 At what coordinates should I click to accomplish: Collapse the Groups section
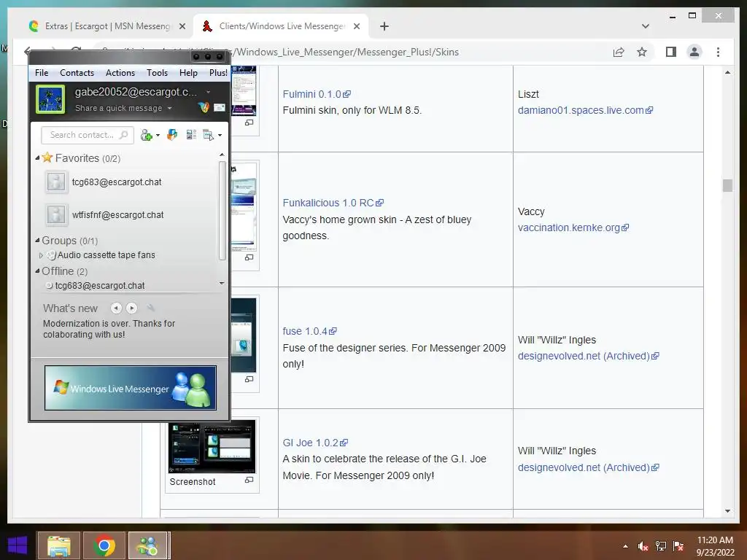(38, 241)
